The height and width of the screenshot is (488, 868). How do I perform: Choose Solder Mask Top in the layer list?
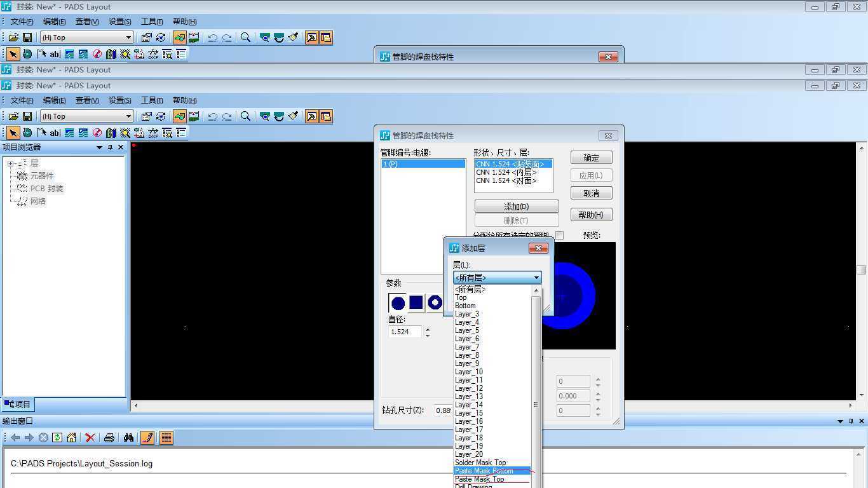[x=492, y=463]
